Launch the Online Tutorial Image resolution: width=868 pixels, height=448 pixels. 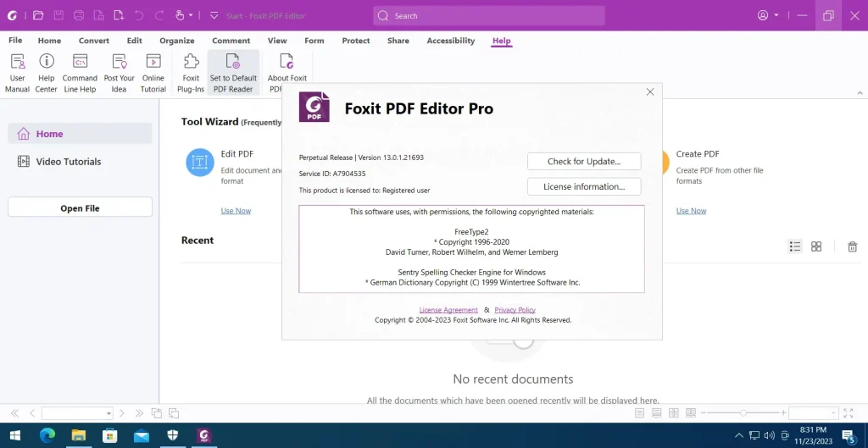click(x=153, y=73)
